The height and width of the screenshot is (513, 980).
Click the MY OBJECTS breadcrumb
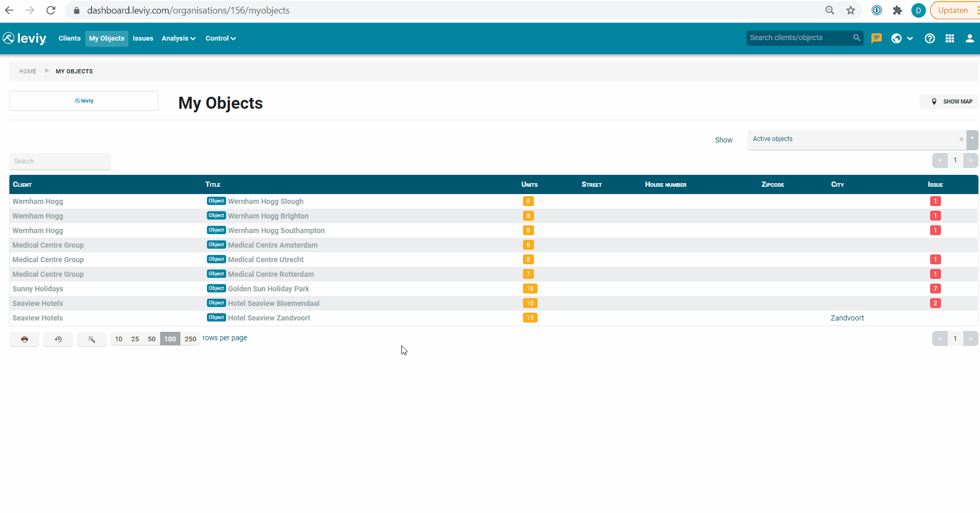coord(74,71)
